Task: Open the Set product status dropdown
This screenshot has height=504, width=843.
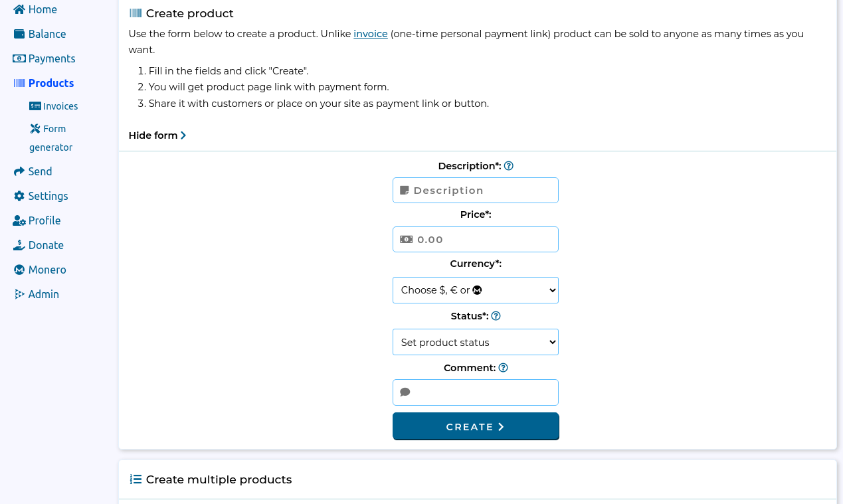Action: (475, 343)
